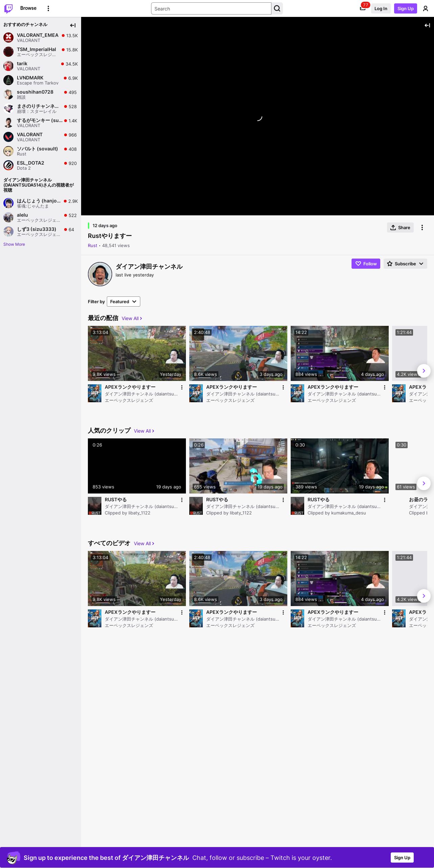Play the 14:22 video thumbnail in 最近の配信
434x868 pixels.
tap(340, 353)
